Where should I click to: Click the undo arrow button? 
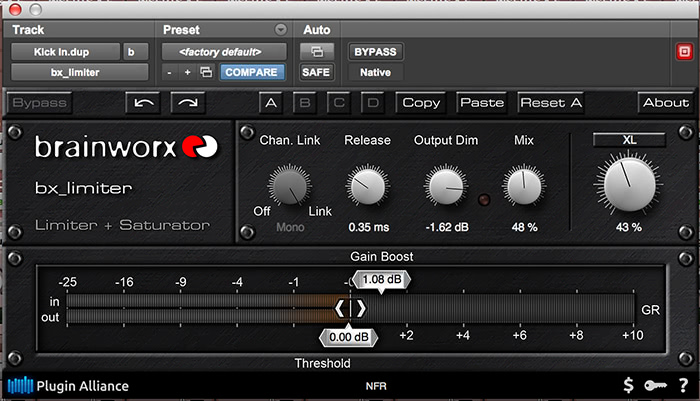click(143, 103)
